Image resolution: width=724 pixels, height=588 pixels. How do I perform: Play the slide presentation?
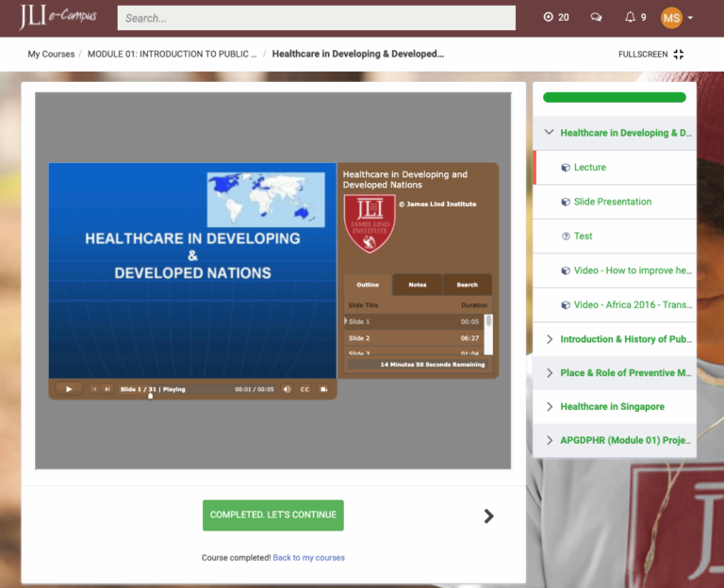pyautogui.click(x=69, y=389)
